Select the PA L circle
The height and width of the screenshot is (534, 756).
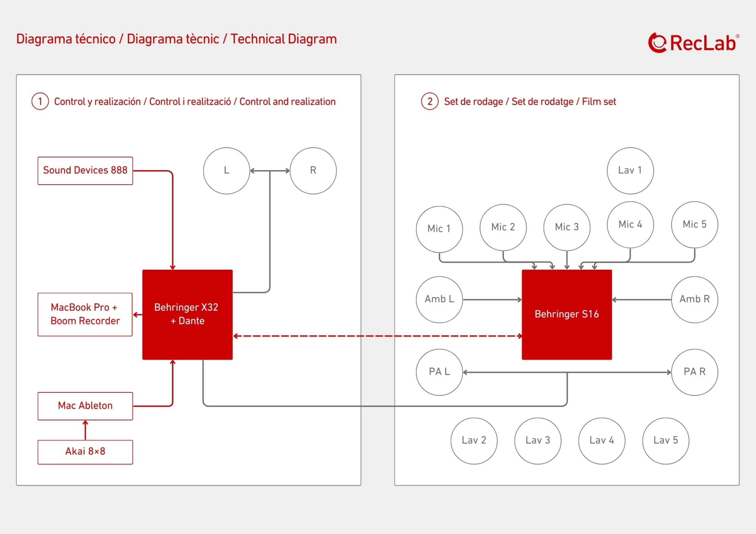click(x=439, y=372)
